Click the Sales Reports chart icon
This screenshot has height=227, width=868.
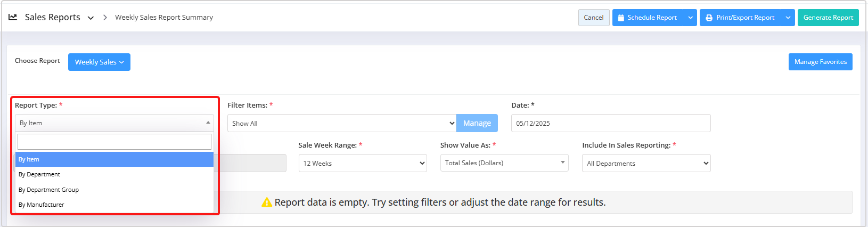click(x=13, y=17)
